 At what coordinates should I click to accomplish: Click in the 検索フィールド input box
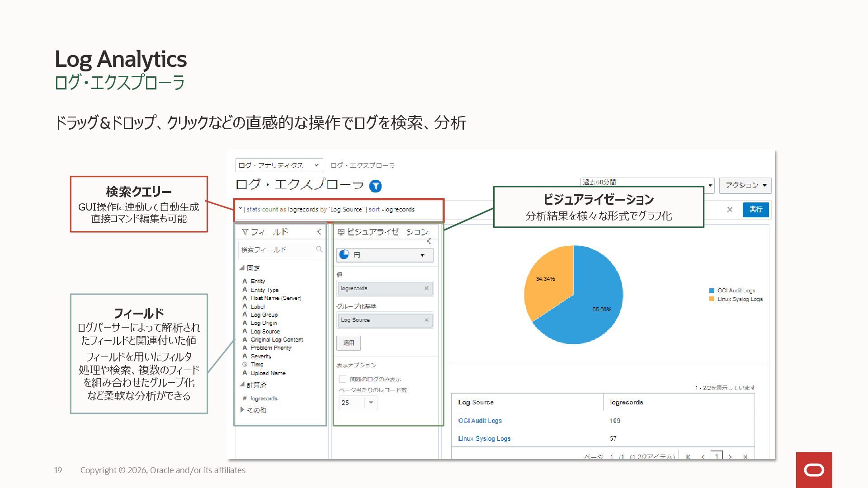[276, 249]
